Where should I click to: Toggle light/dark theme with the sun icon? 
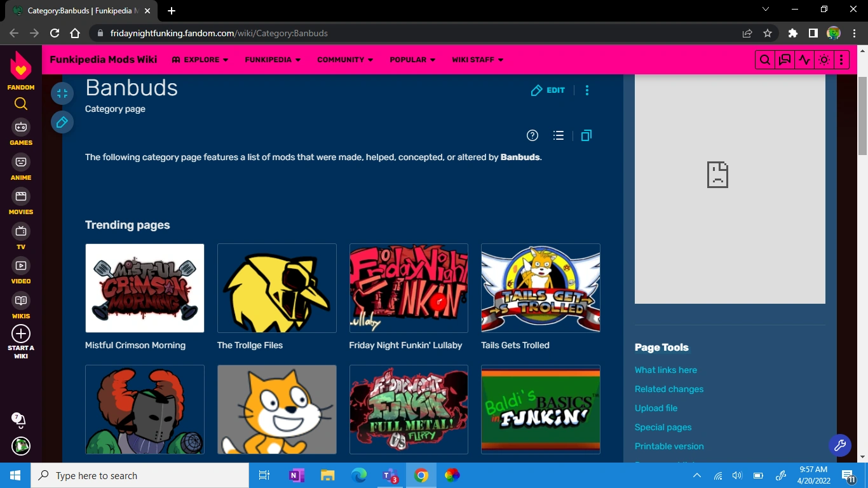pyautogui.click(x=824, y=59)
